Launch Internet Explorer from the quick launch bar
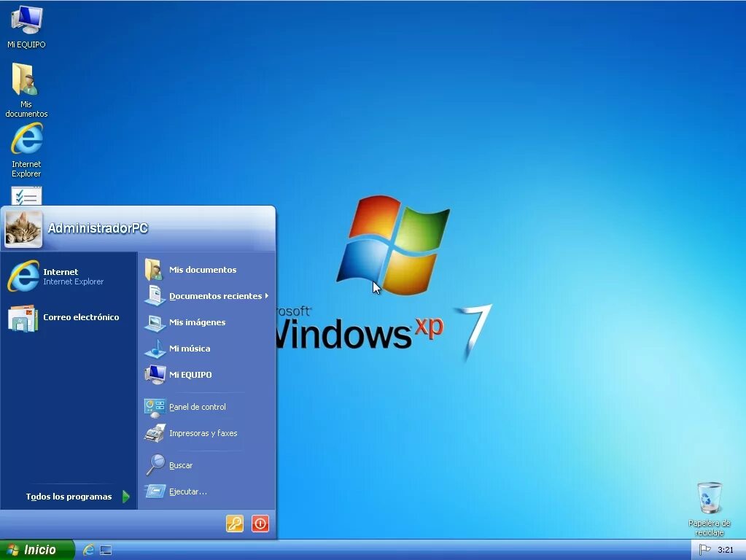The width and height of the screenshot is (746, 560). point(88,550)
